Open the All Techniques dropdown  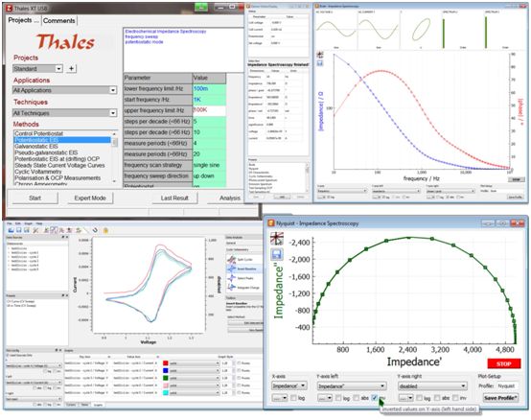click(64, 113)
